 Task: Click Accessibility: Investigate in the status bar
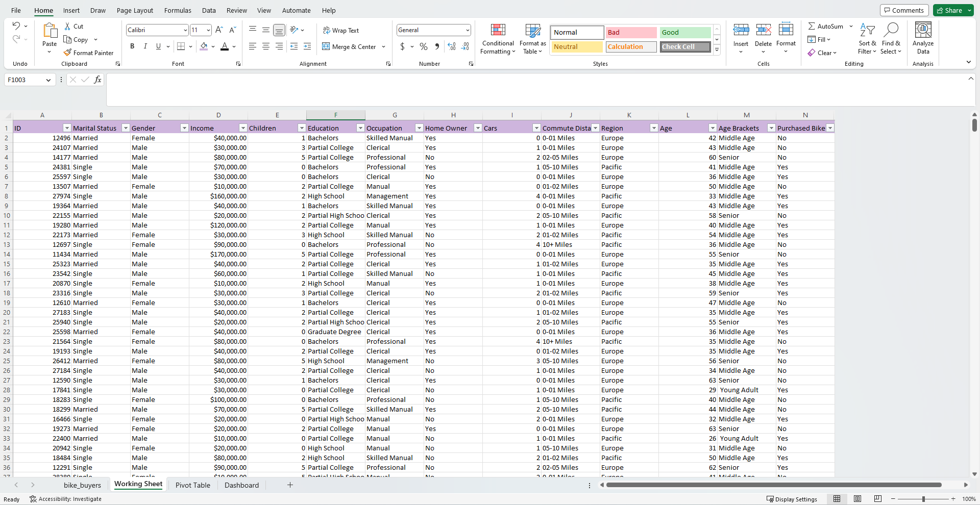pyautogui.click(x=65, y=499)
